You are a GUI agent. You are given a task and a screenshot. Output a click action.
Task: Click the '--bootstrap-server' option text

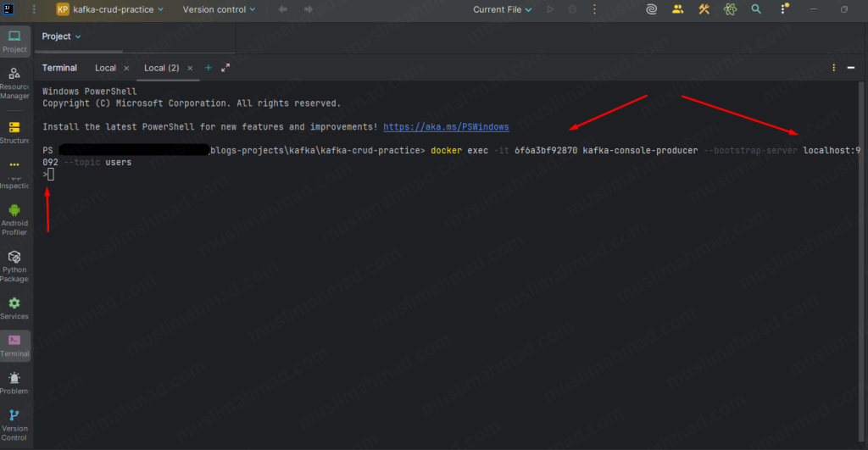750,151
